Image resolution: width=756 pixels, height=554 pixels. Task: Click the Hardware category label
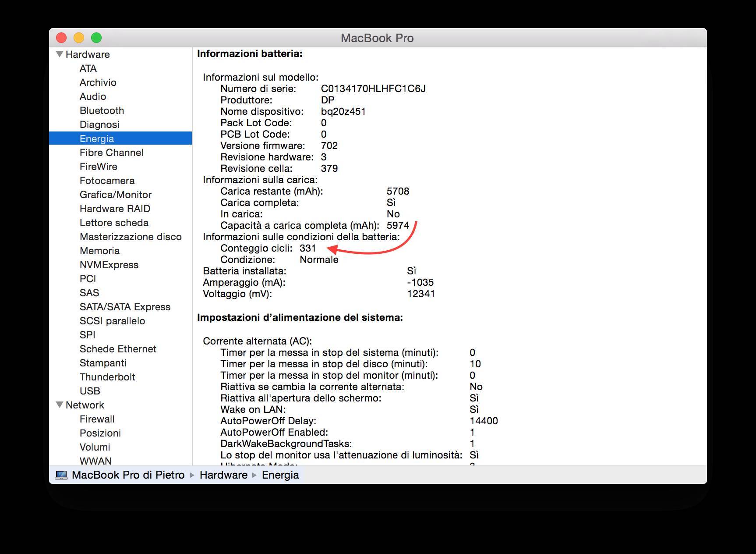point(88,54)
